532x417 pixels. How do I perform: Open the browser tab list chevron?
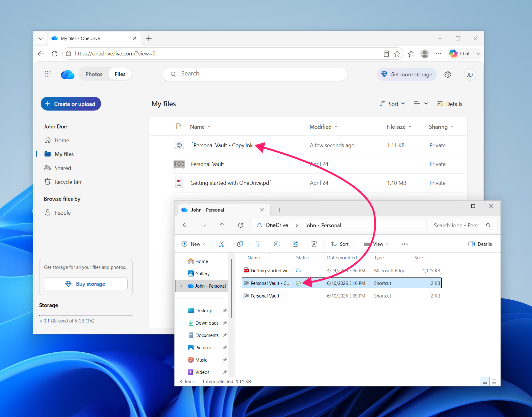(41, 38)
